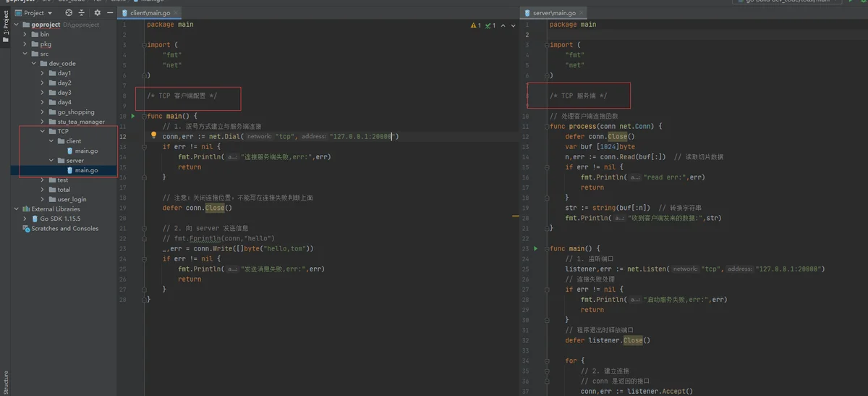868x396 pixels.
Task: Collapse the TCP folder in tree
Action: (x=43, y=131)
